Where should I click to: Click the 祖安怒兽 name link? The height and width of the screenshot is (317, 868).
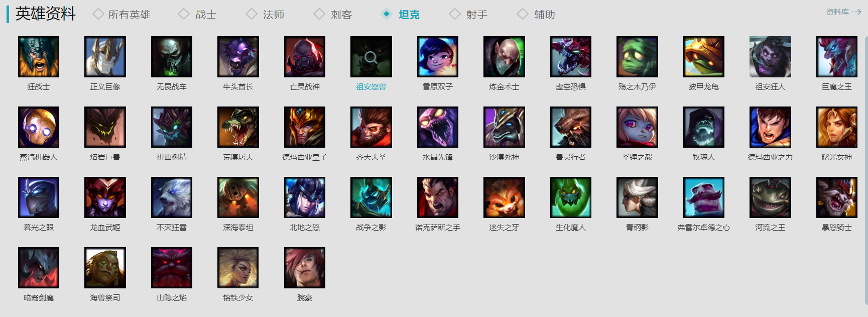point(371,87)
